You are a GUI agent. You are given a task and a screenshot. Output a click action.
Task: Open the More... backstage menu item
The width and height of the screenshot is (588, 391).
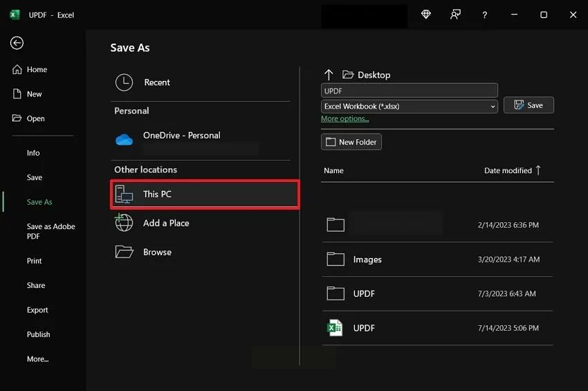pyautogui.click(x=37, y=359)
